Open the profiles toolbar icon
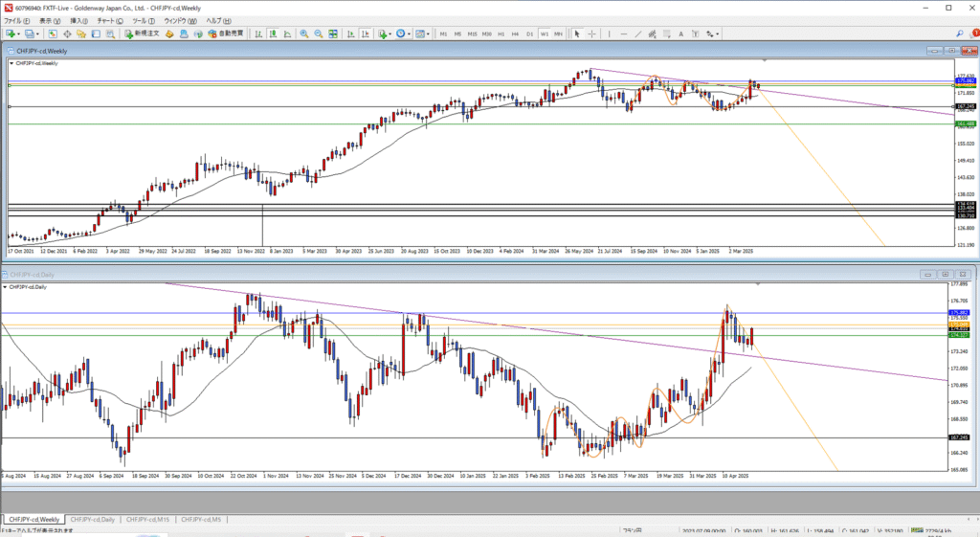The width and height of the screenshot is (980, 537). click(30, 34)
